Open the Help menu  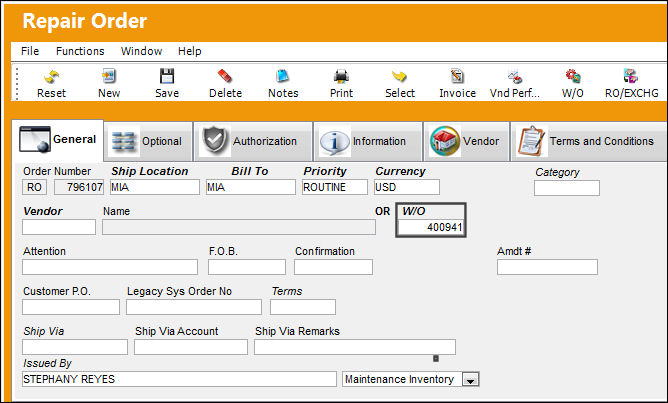click(190, 51)
